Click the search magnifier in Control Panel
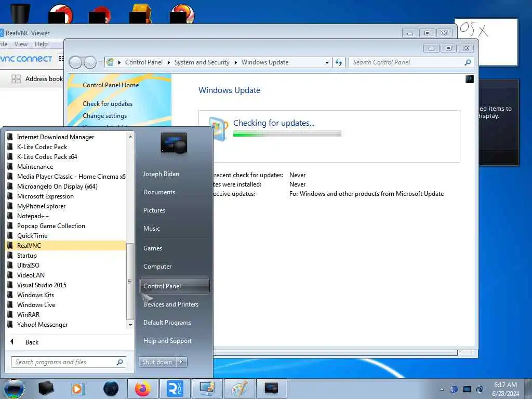The image size is (532, 399). 468,62
